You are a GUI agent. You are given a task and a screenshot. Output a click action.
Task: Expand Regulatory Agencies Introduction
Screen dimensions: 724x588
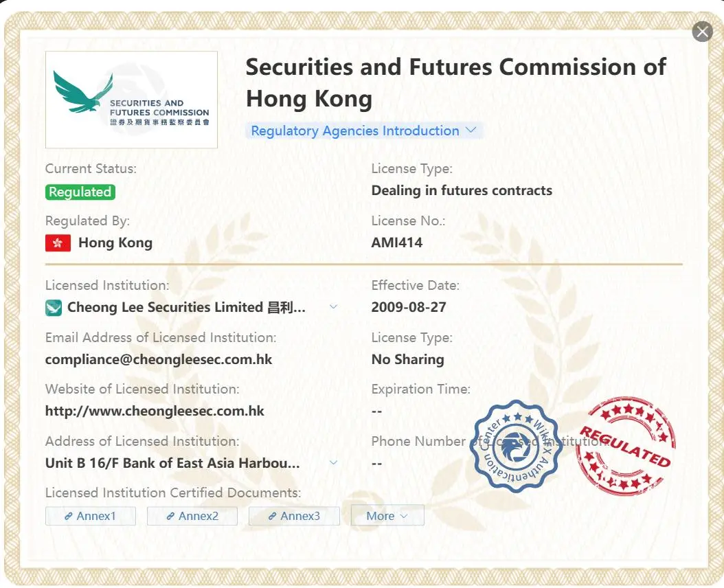click(x=364, y=131)
